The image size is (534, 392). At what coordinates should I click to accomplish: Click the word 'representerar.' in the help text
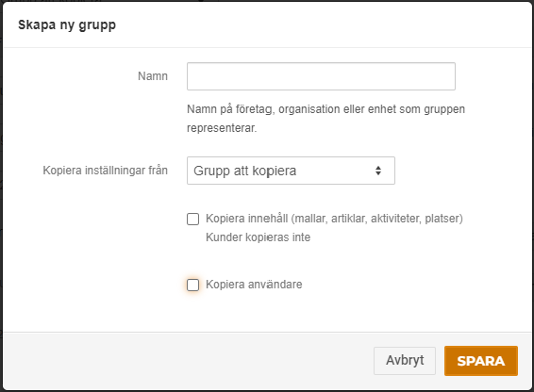(222, 128)
